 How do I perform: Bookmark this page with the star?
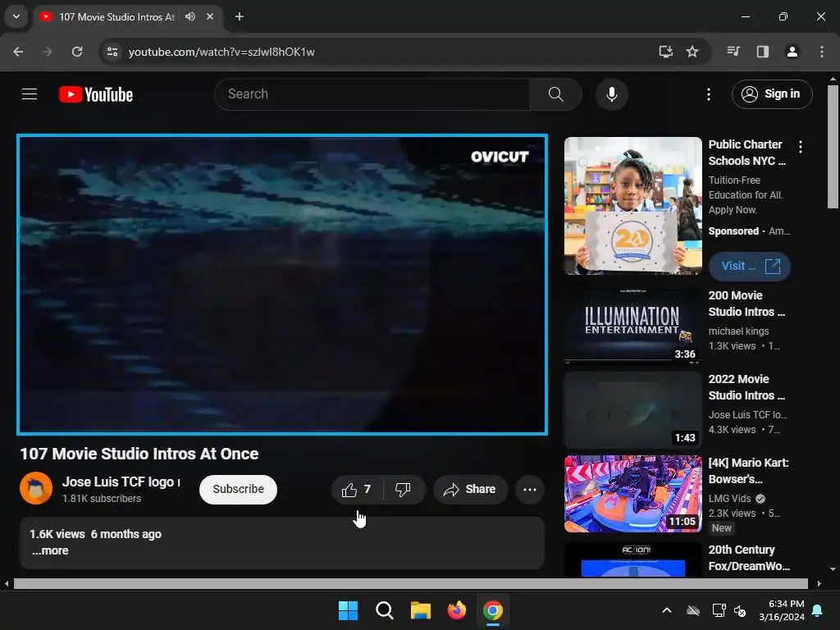pos(692,52)
